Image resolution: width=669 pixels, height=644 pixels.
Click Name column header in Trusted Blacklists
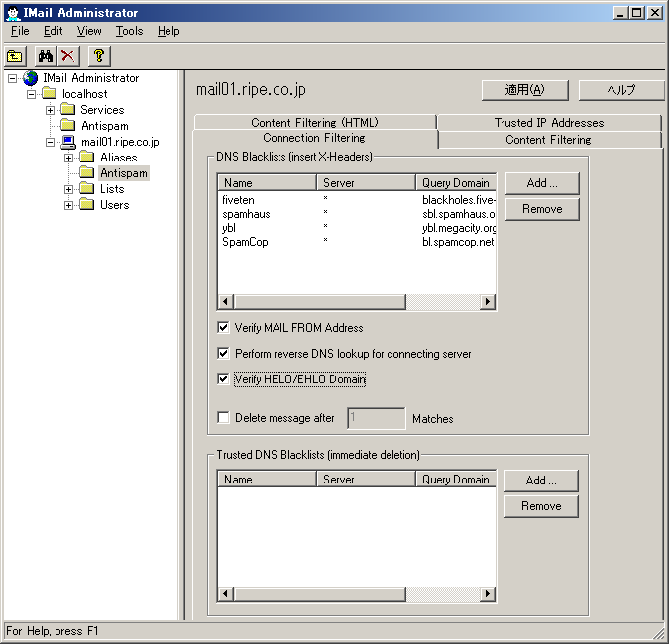point(268,480)
